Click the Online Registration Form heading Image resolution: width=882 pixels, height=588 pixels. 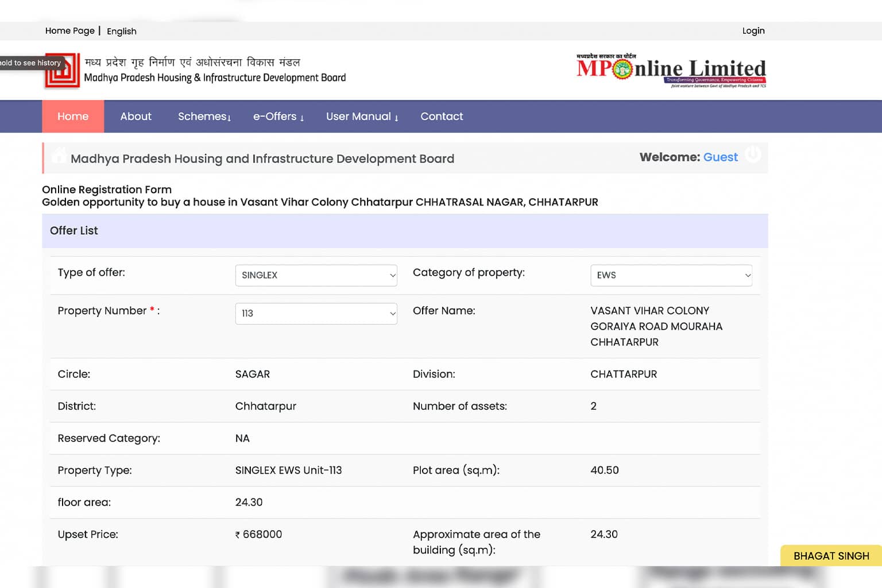click(x=107, y=189)
